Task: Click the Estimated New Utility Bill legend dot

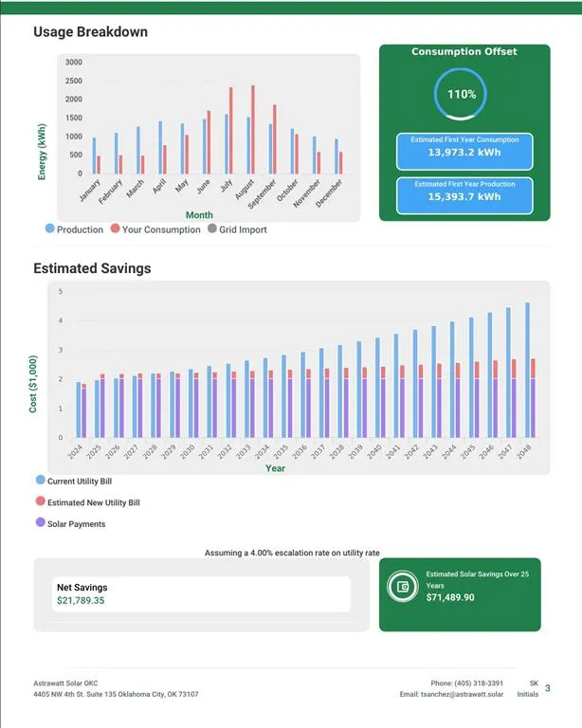Action: [40, 502]
